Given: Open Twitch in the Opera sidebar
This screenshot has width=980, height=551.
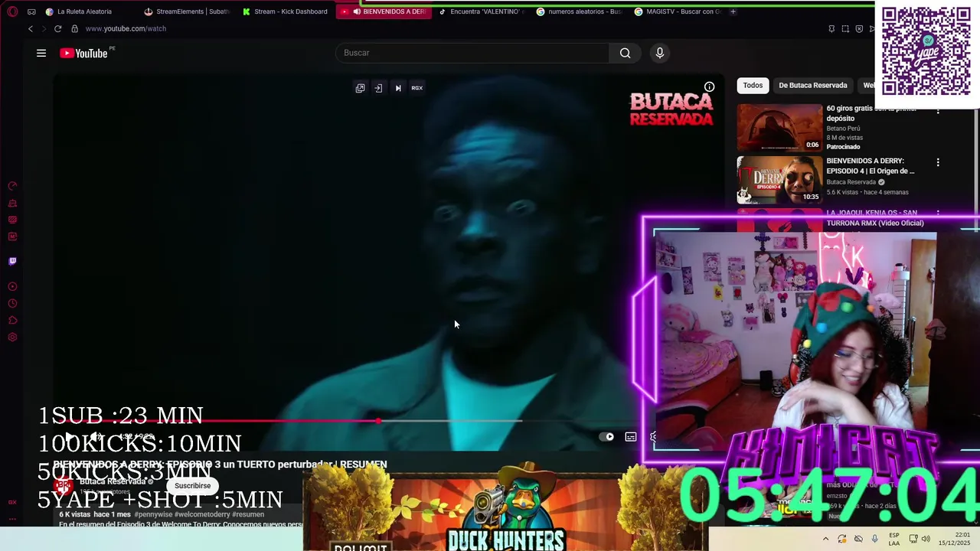Looking at the screenshot, I should [x=12, y=261].
